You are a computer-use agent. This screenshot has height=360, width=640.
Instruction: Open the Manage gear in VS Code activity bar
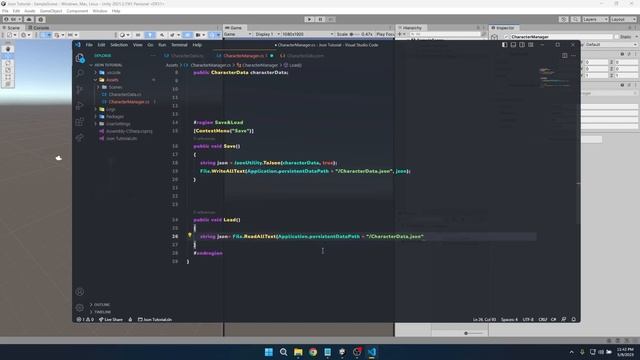[80, 307]
